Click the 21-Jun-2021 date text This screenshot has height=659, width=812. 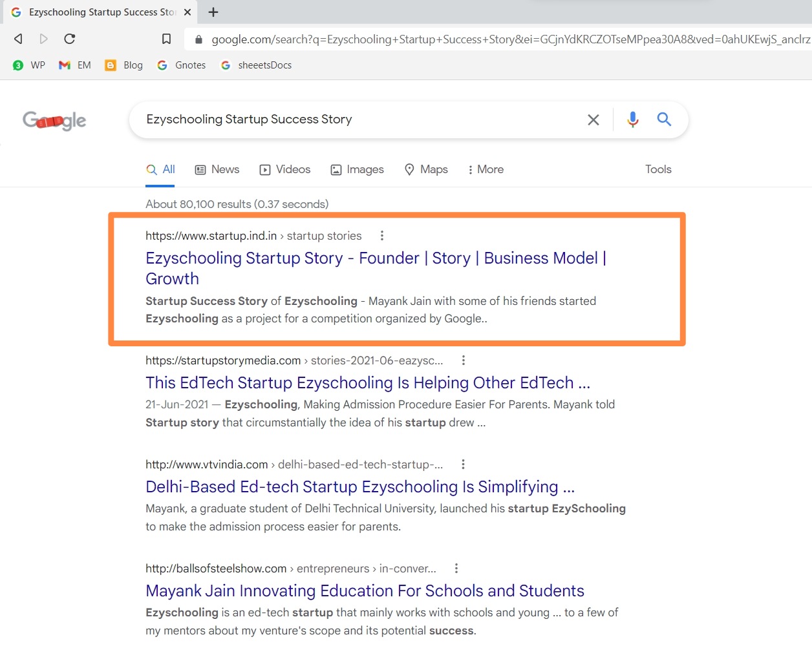pyautogui.click(x=176, y=404)
